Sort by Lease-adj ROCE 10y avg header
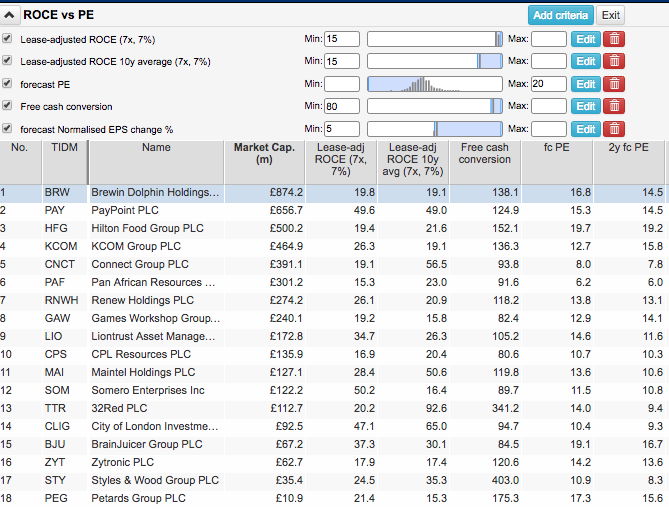Screen dimensions: 669x513 (413, 162)
